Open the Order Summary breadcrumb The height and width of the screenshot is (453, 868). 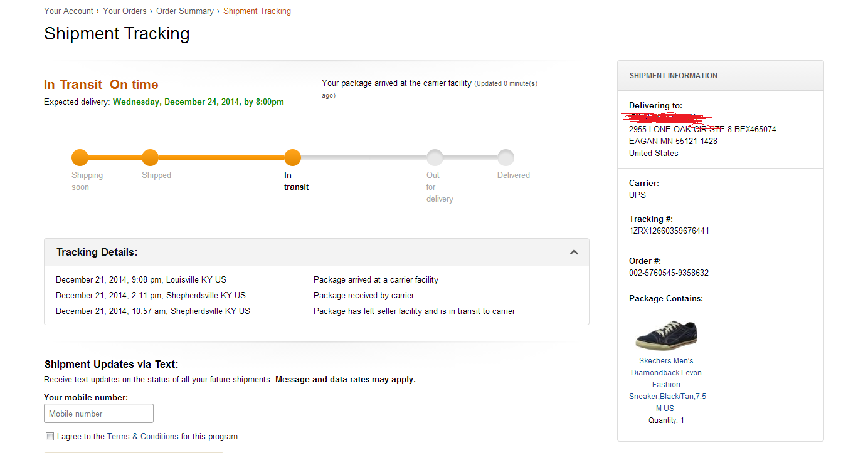coord(184,11)
